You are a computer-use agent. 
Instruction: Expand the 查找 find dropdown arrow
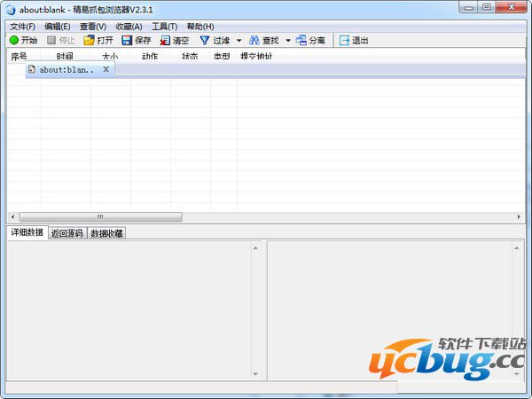coord(288,41)
